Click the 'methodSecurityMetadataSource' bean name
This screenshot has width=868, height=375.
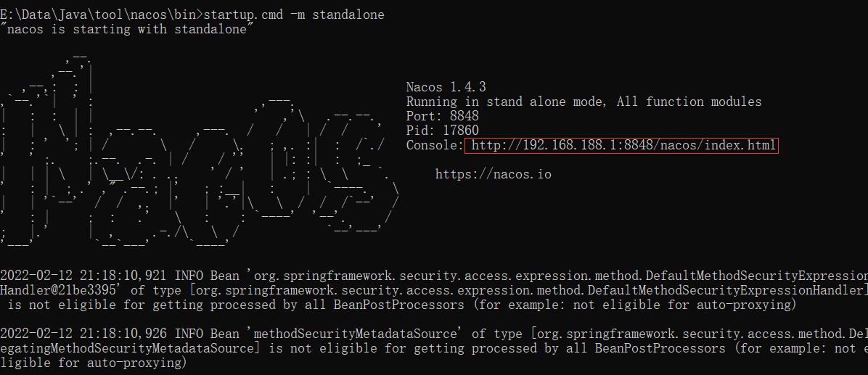(x=357, y=334)
